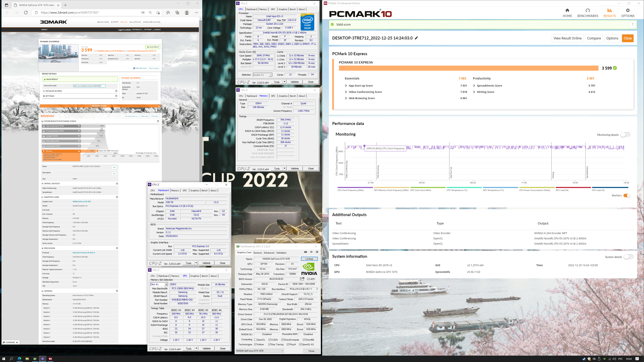
Task: Toggle UEFI checkbox in GPU-Z
Action: (x=308, y=279)
